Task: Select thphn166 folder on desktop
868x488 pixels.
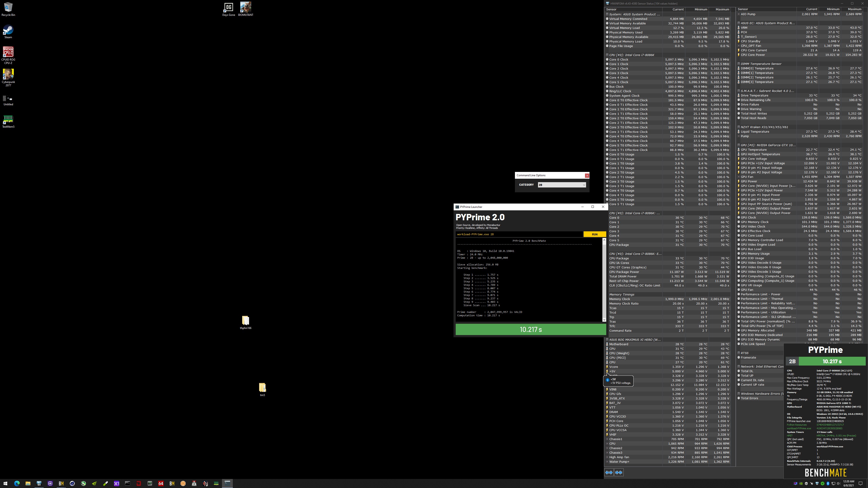Action: pos(245,322)
